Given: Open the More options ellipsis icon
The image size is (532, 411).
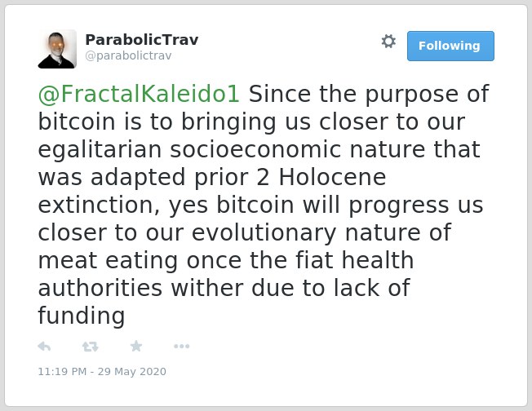Looking at the screenshot, I should pyautogui.click(x=181, y=347).
